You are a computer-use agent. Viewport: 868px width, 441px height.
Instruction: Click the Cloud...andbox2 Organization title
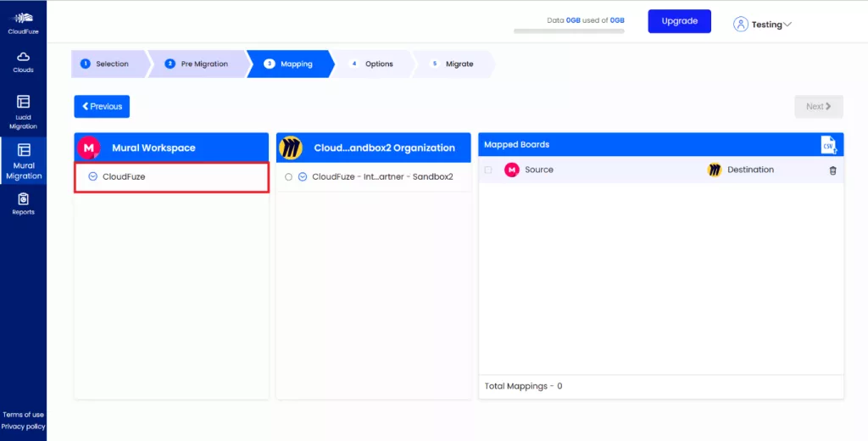pos(385,148)
